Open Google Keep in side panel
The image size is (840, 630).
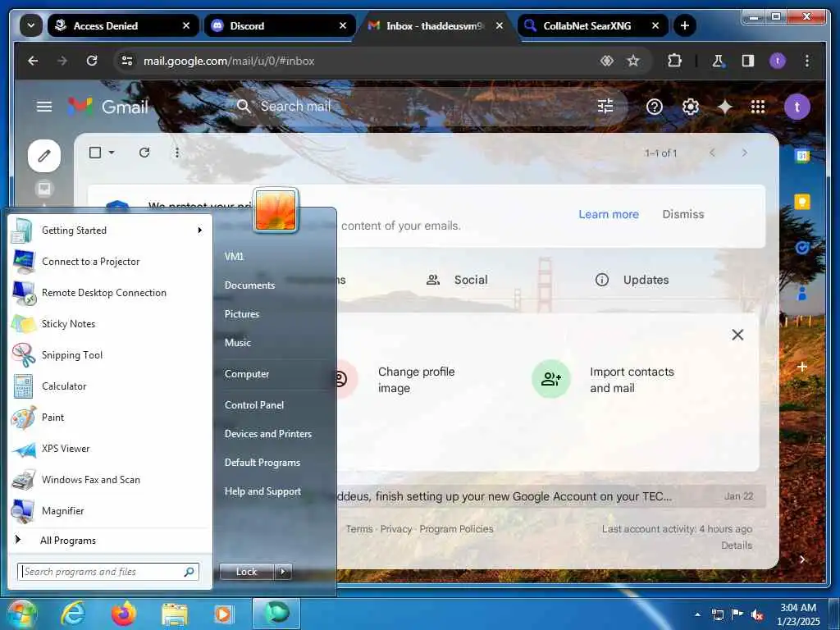pyautogui.click(x=802, y=202)
